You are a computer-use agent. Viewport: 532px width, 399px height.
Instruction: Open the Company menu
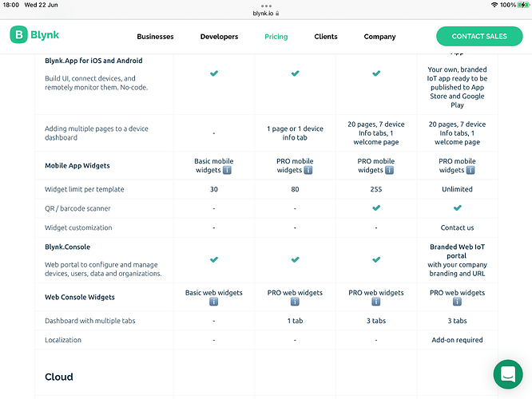(x=379, y=37)
